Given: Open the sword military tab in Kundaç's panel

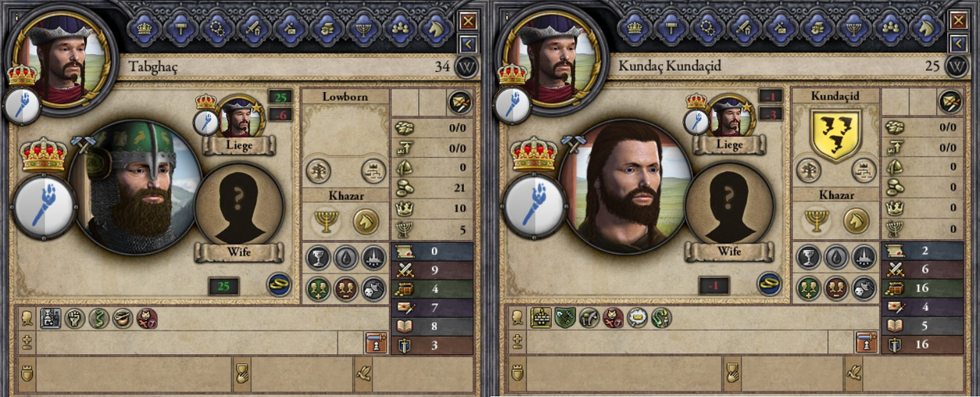Looking at the screenshot, I should 744,28.
